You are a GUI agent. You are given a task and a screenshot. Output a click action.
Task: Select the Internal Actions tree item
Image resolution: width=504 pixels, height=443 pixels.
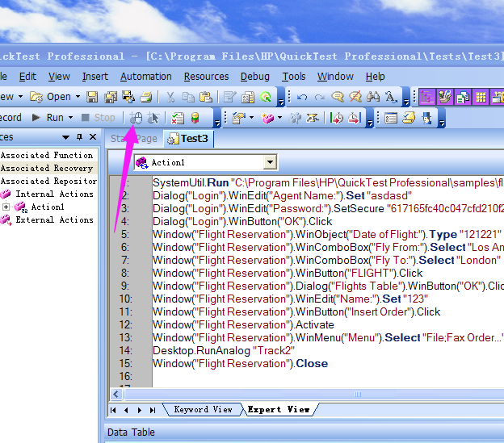pos(55,194)
